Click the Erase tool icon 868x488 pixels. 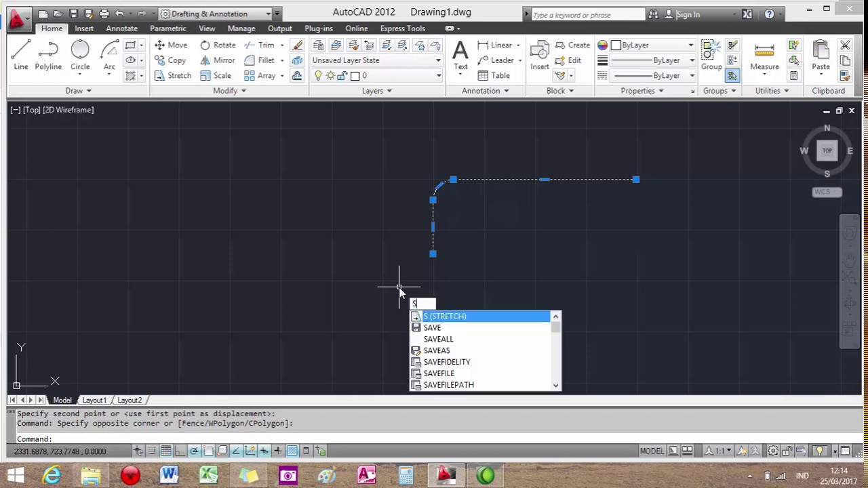[297, 45]
